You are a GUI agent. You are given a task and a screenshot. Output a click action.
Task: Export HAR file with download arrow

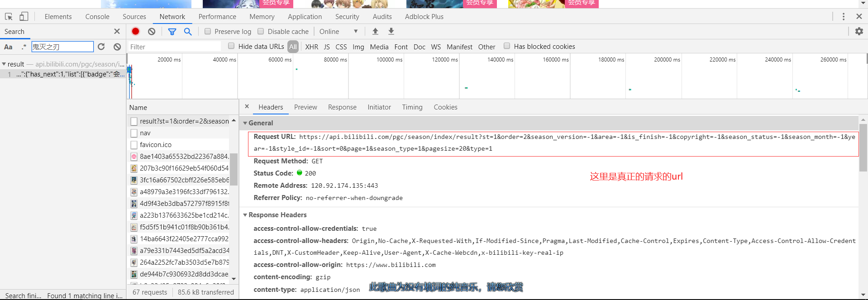[391, 31]
